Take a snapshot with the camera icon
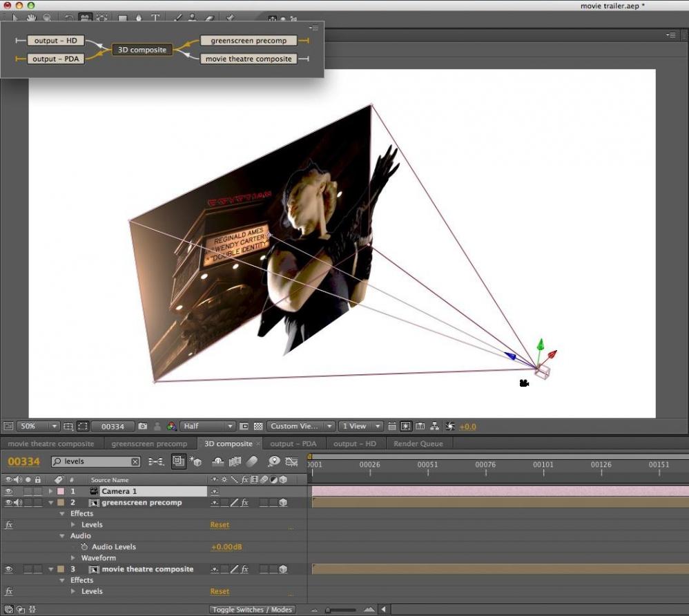Screen dimensions: 689x616 pyautogui.click(x=142, y=426)
